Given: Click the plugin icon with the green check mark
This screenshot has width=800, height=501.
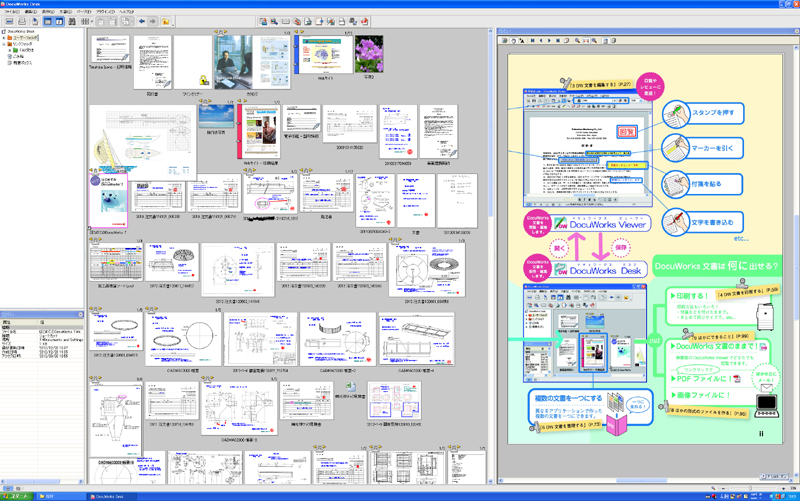Looking at the screenshot, I should (x=353, y=21).
